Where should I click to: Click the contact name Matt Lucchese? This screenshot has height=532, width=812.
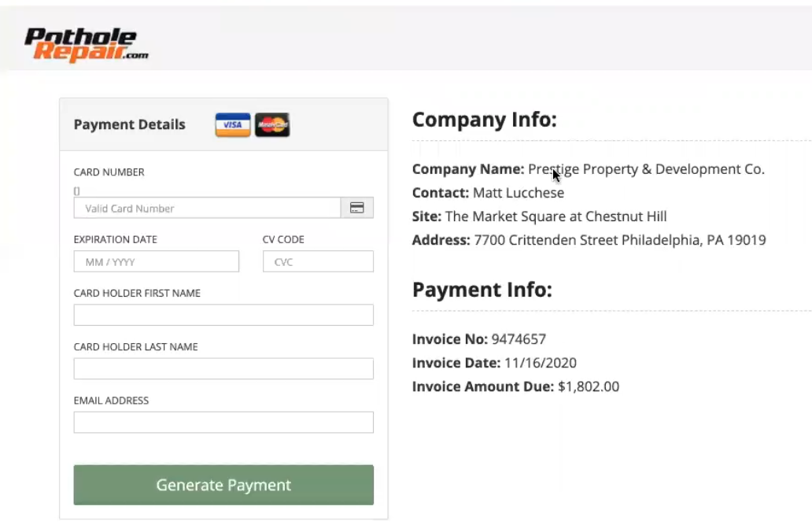click(x=519, y=193)
